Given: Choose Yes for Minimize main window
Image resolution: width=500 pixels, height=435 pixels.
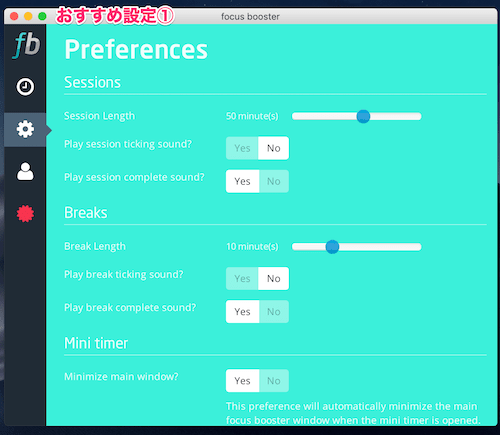Looking at the screenshot, I should pos(242,381).
